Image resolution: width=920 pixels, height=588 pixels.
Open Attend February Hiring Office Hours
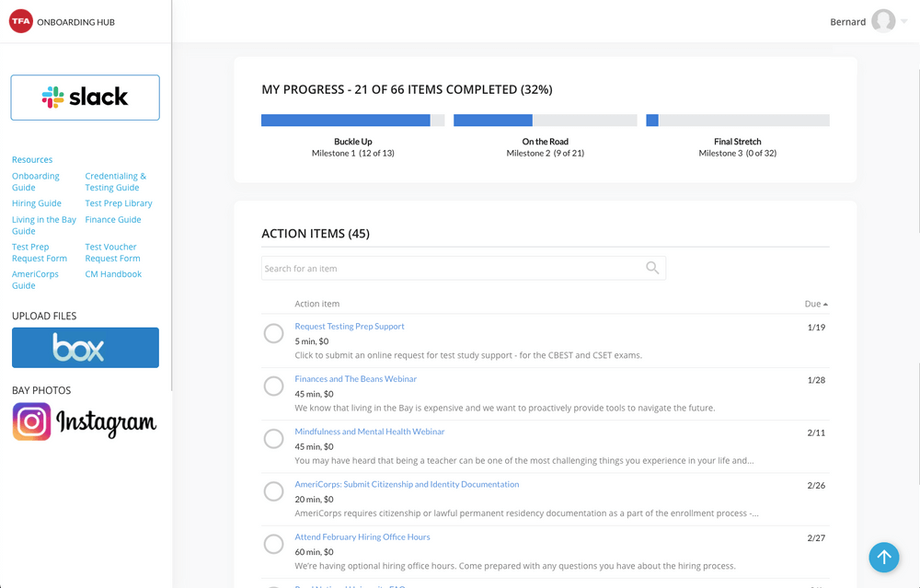click(x=362, y=536)
